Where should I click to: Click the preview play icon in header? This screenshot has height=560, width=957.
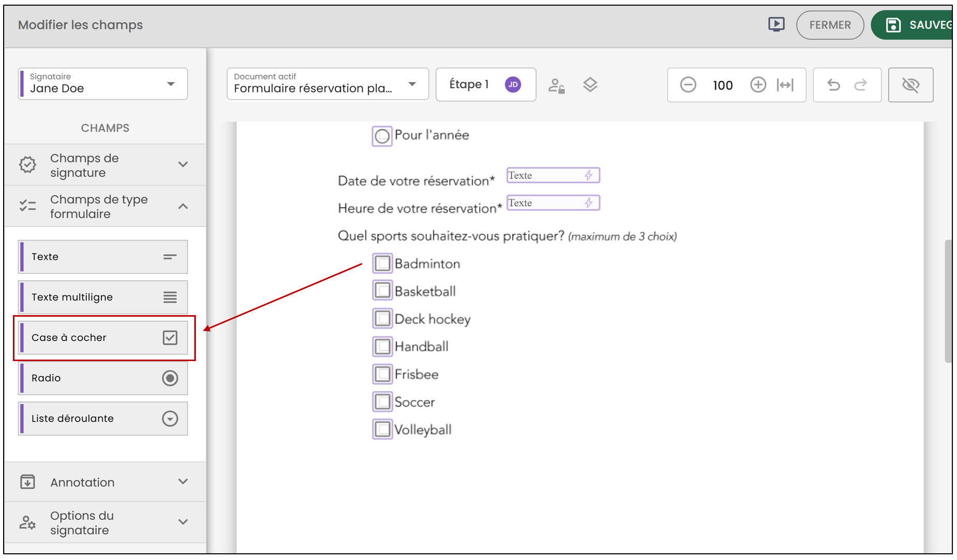click(x=776, y=24)
